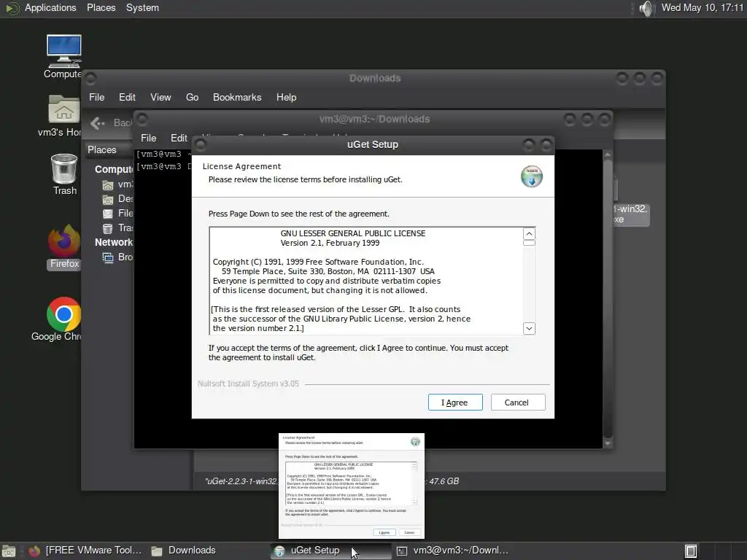
Task: Open the System menu
Action: pyautogui.click(x=142, y=7)
